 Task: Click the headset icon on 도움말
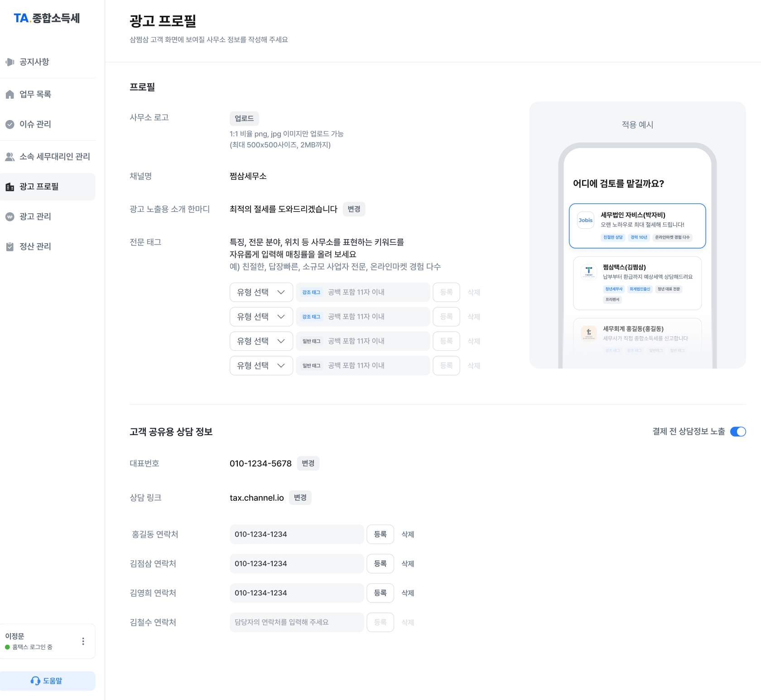click(35, 681)
